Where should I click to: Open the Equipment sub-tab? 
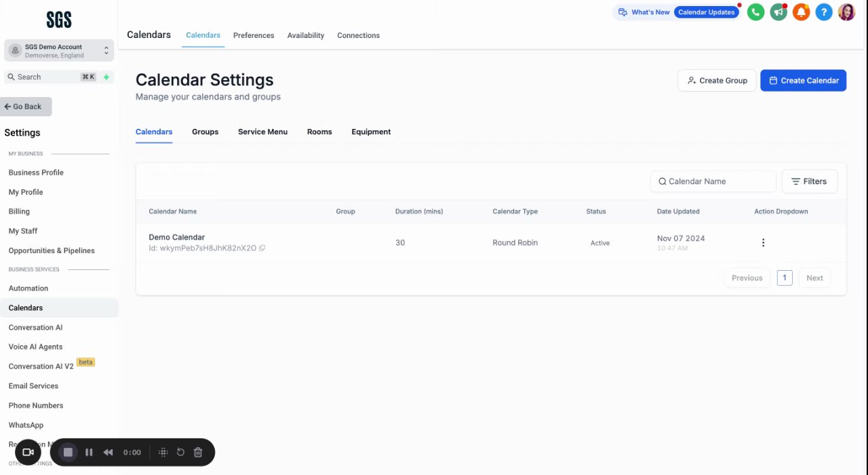(371, 132)
